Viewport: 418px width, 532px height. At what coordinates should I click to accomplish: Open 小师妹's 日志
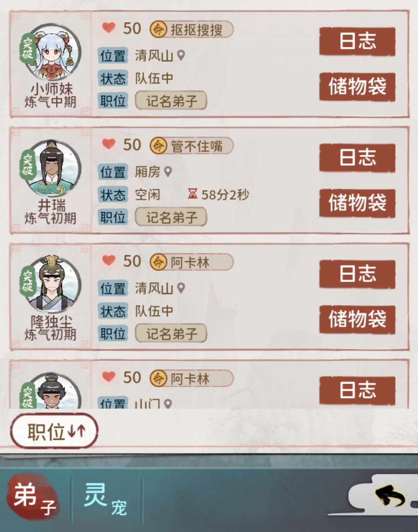[357, 41]
